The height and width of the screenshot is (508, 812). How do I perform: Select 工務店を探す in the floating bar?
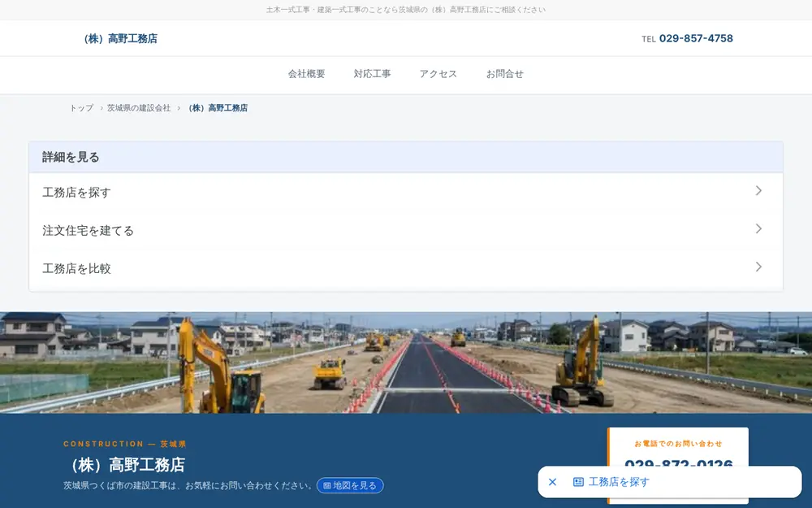click(618, 482)
